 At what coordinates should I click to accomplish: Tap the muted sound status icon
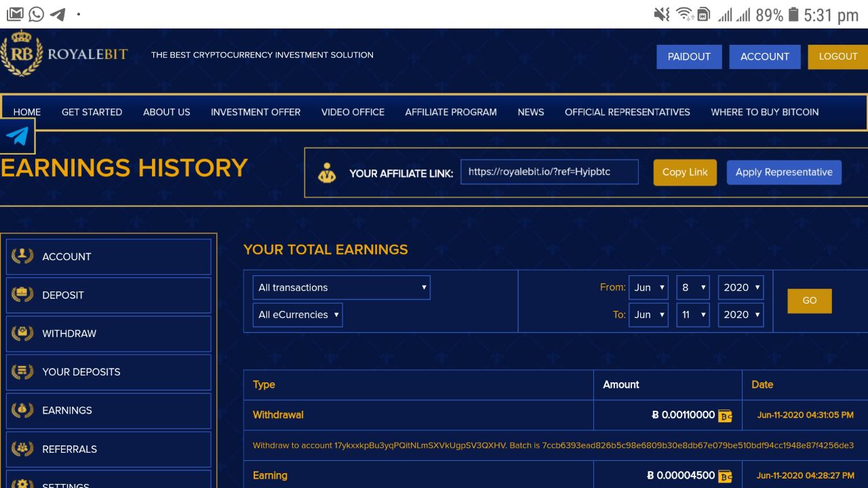(x=662, y=14)
